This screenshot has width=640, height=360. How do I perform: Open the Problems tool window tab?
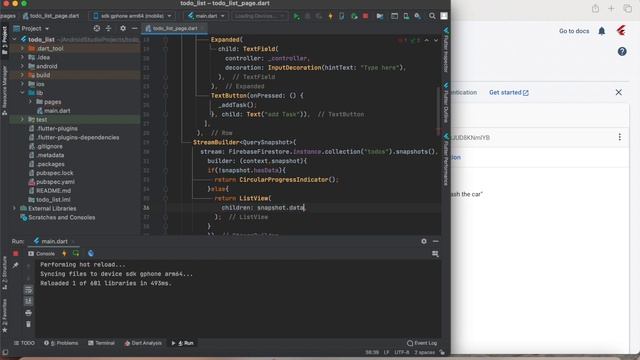[x=61, y=343]
